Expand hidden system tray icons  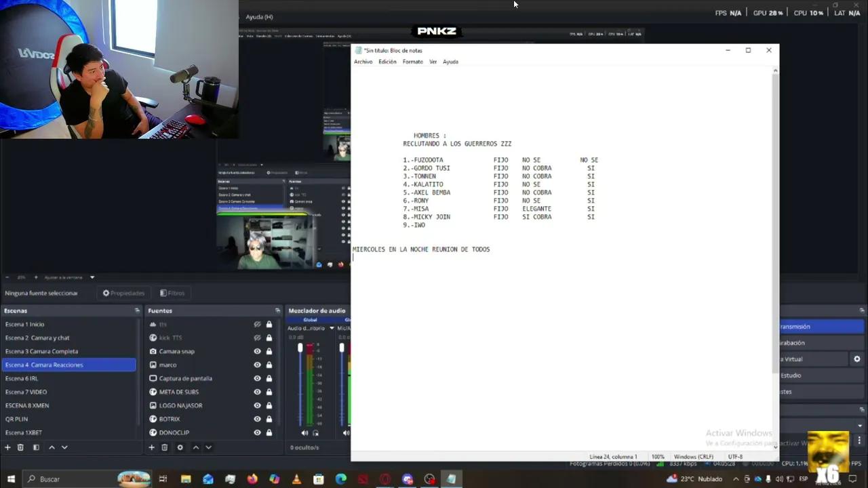point(735,479)
